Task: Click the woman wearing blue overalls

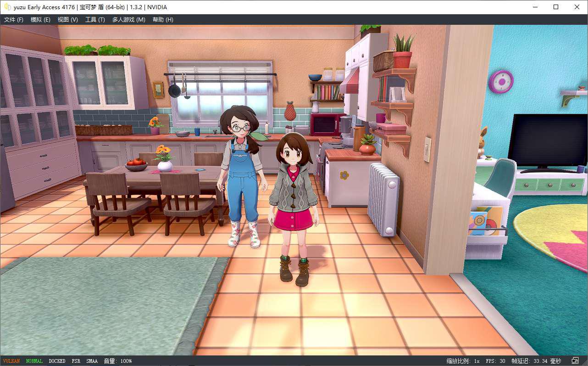Action: pyautogui.click(x=242, y=176)
